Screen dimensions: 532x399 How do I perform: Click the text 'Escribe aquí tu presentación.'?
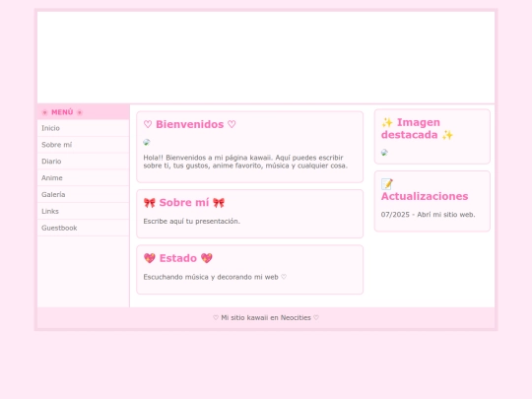coord(192,222)
